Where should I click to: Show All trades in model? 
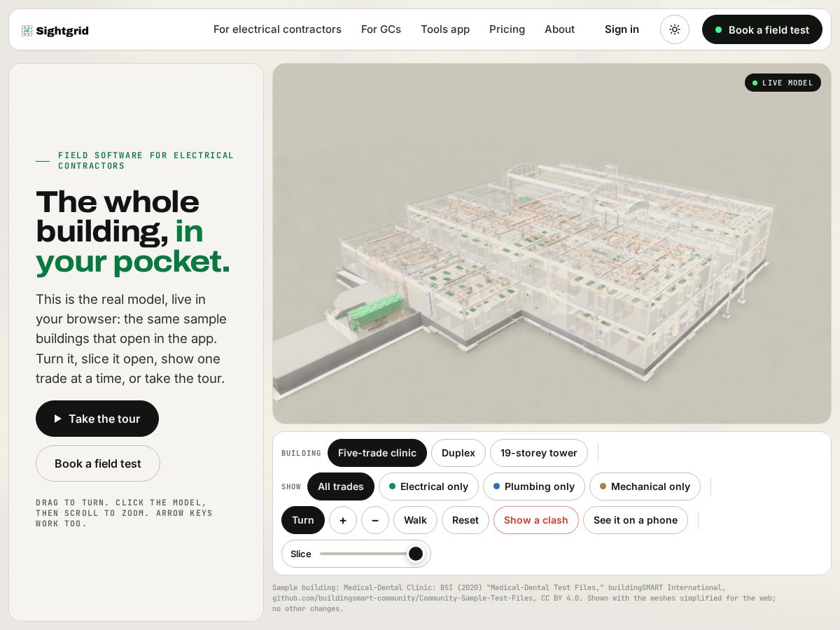pyautogui.click(x=341, y=486)
